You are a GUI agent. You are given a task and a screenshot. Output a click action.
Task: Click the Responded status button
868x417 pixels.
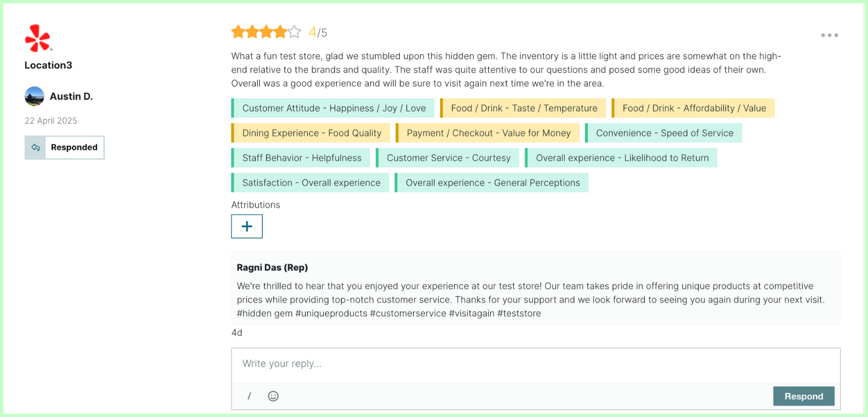pyautogui.click(x=74, y=148)
